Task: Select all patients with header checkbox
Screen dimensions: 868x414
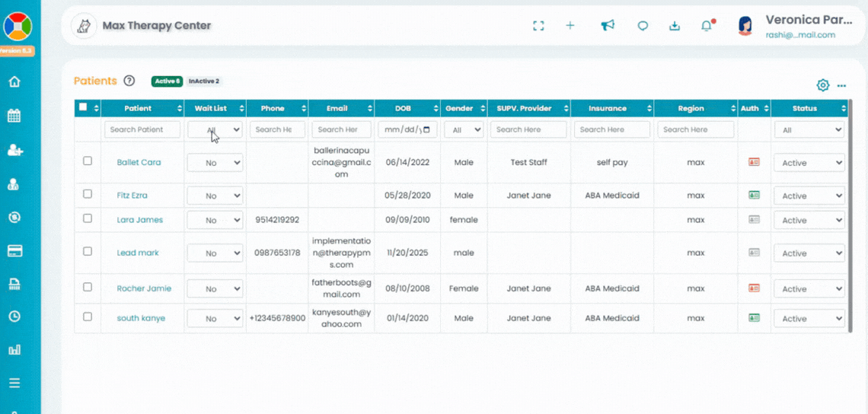Action: [x=84, y=108]
